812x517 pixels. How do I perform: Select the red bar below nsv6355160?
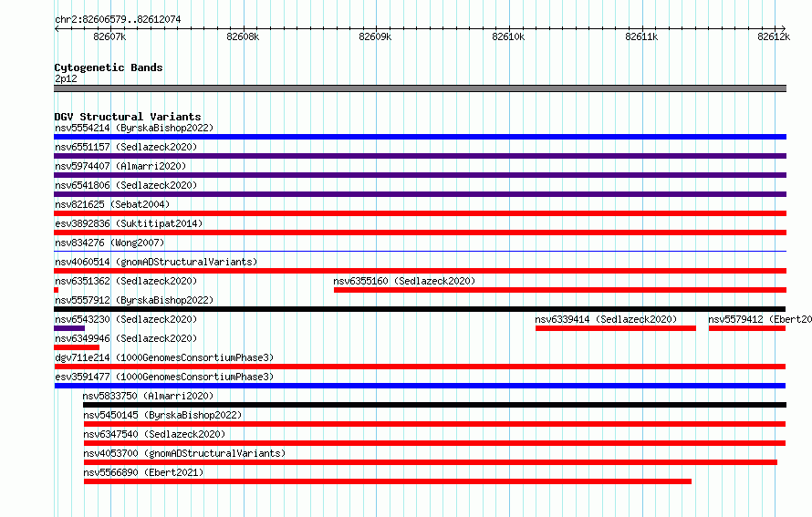pyautogui.click(x=560, y=290)
